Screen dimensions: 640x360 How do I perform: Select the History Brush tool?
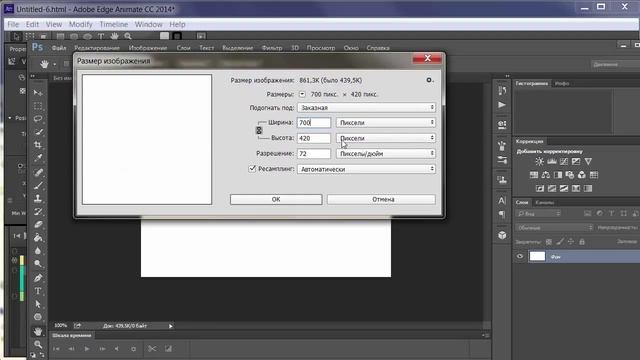tap(38, 211)
